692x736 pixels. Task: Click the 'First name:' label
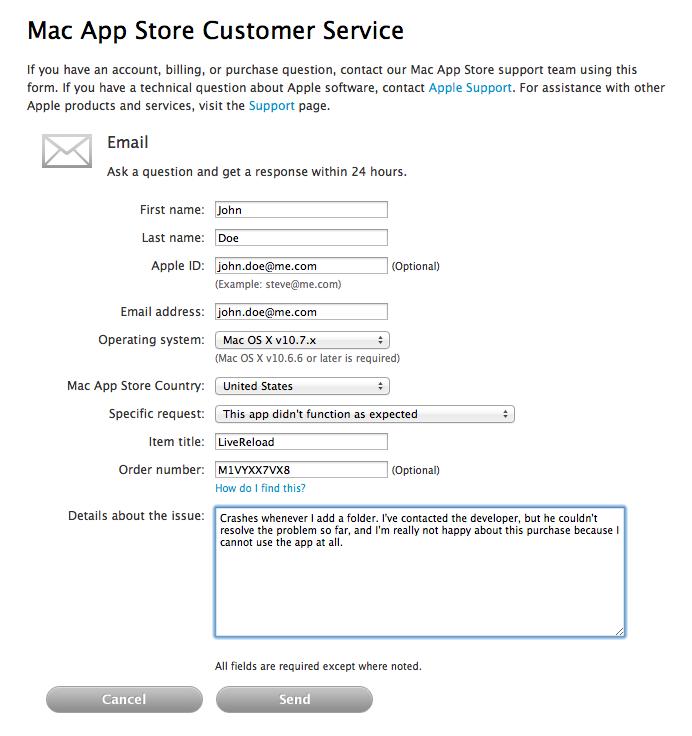click(172, 210)
